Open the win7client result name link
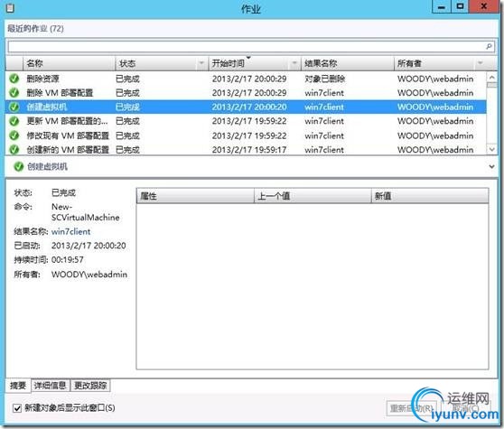The image size is (504, 429). coord(71,231)
